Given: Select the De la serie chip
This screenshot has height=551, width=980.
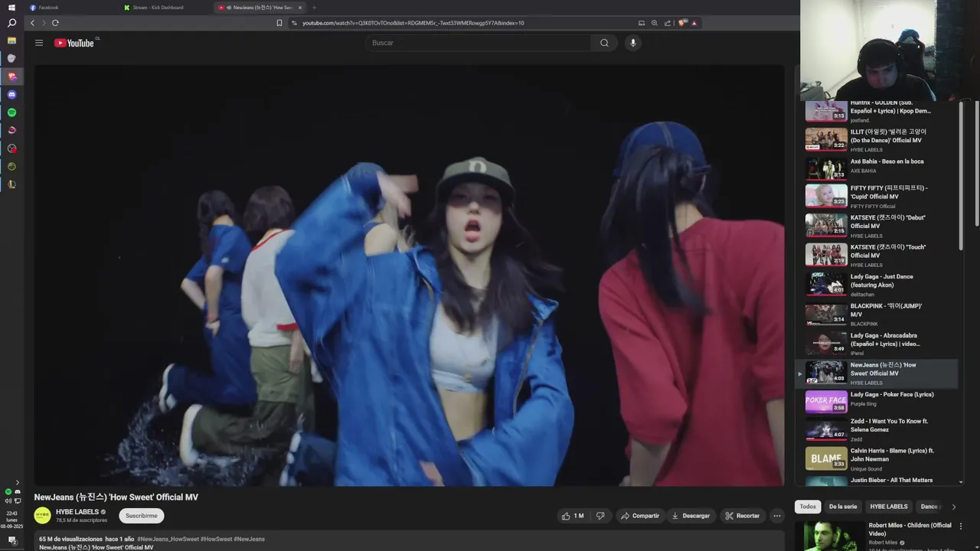Looking at the screenshot, I should click(843, 507).
